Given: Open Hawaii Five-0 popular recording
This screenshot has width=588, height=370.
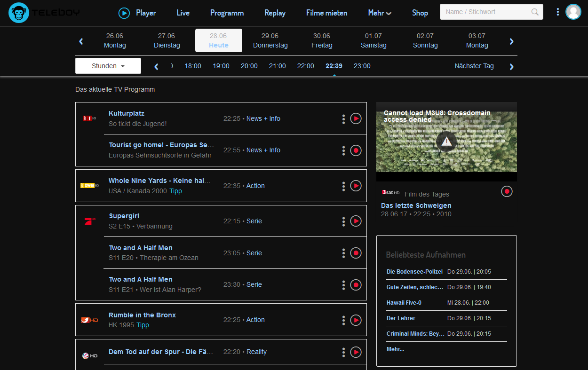Looking at the screenshot, I should point(404,303).
